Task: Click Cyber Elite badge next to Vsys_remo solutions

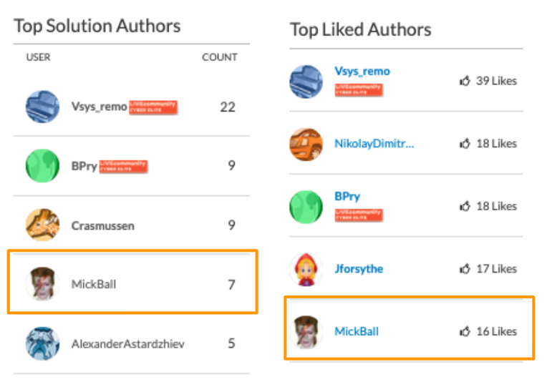Action: tap(152, 107)
